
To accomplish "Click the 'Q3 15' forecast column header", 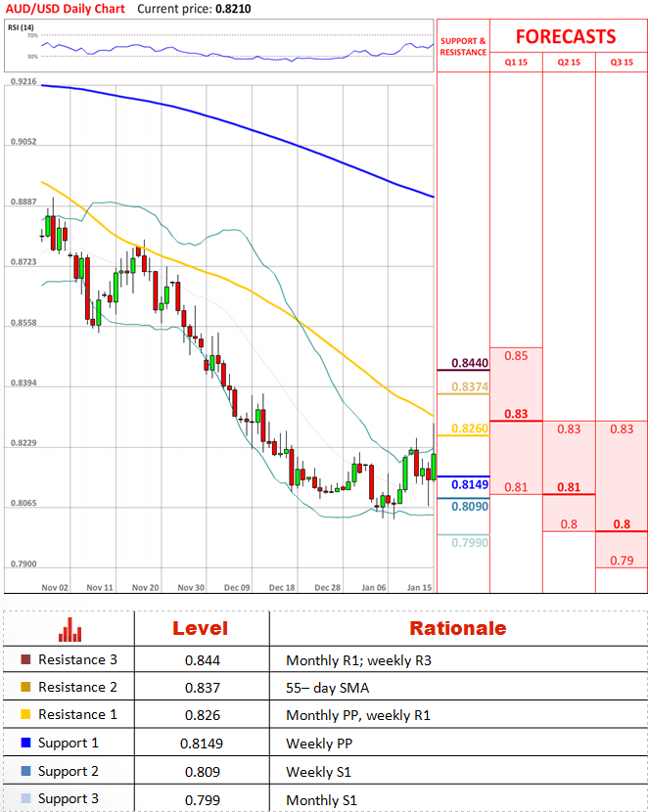I will coord(622,63).
